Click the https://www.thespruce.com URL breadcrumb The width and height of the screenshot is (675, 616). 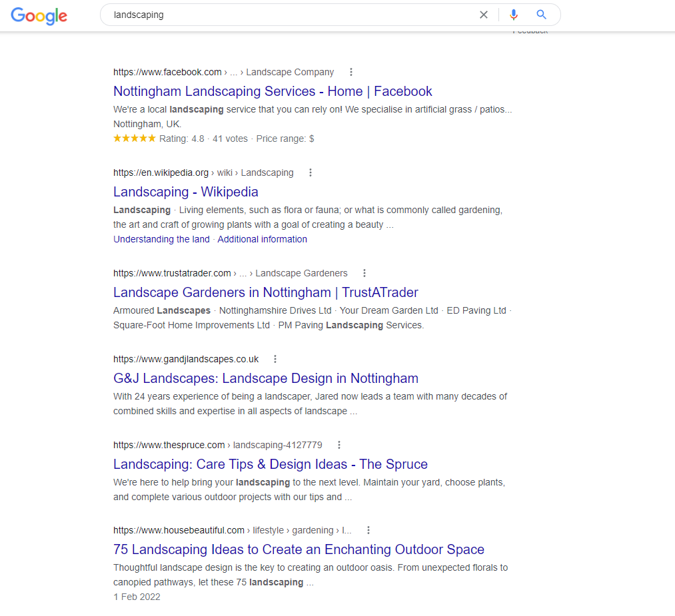pyautogui.click(x=169, y=445)
